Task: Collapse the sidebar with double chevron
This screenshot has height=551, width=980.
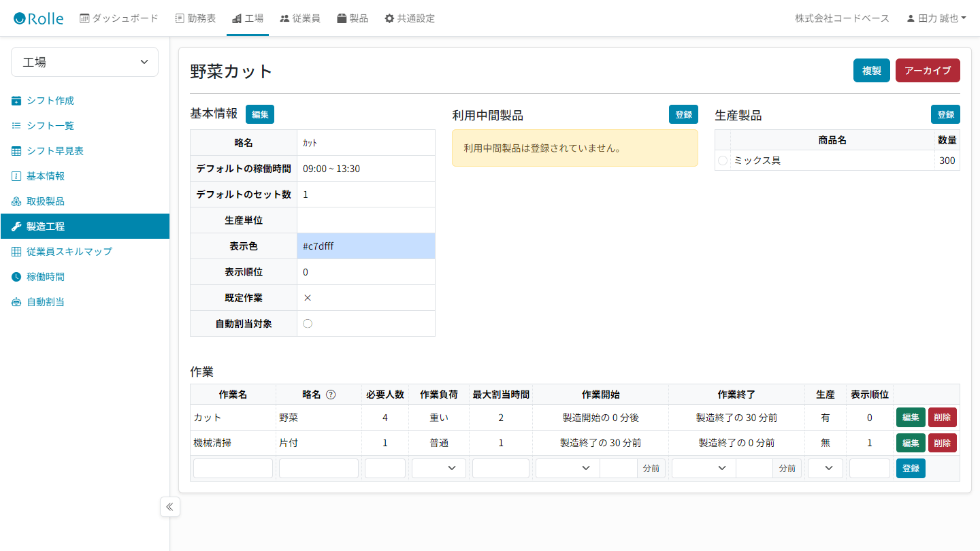Action: coord(169,507)
